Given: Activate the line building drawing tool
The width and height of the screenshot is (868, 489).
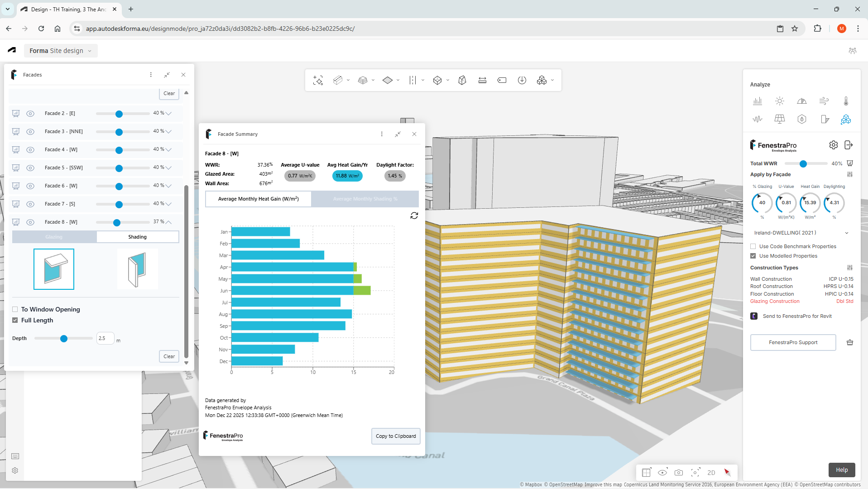Looking at the screenshot, I should point(338,80).
